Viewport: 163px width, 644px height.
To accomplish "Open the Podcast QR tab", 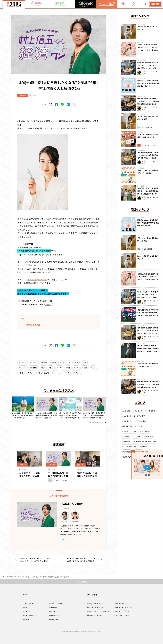I will (x=107, y=4).
